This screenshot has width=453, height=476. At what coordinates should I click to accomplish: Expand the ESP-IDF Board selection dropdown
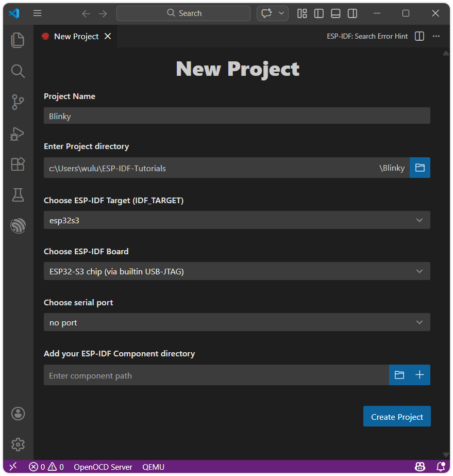237,271
